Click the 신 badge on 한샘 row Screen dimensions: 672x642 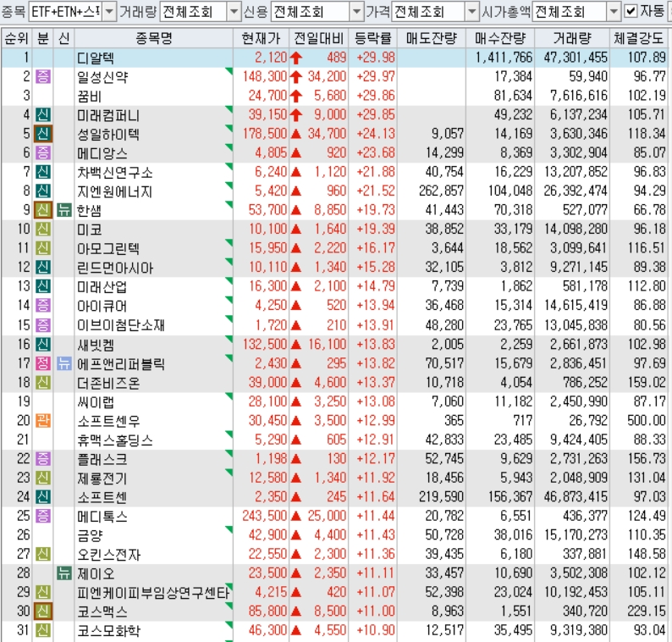click(x=43, y=210)
